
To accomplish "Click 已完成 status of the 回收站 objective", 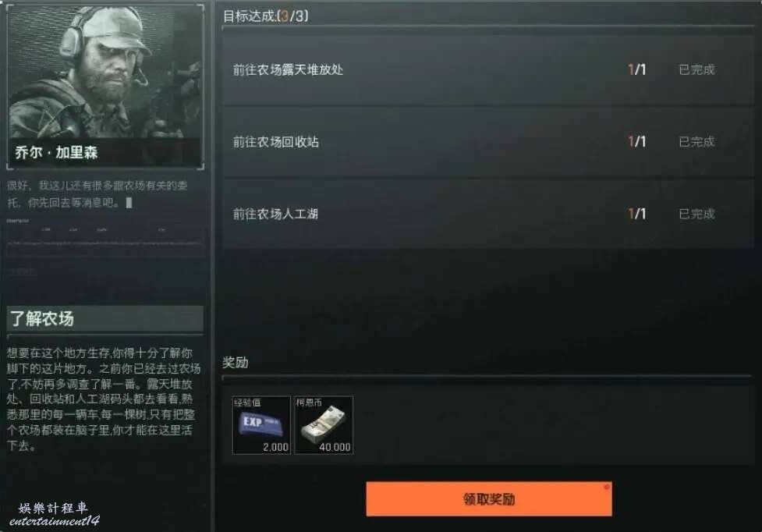I will coord(696,142).
